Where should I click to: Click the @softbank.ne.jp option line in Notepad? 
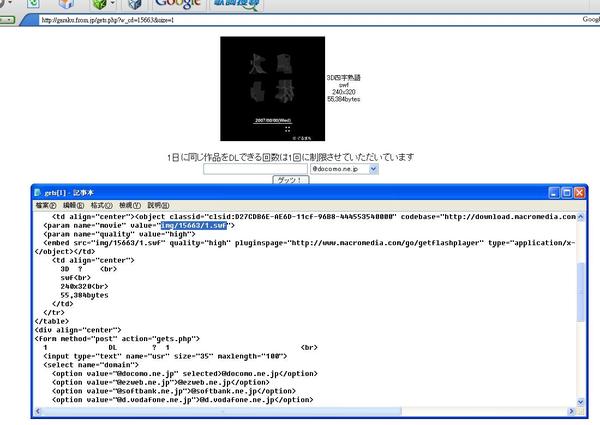174,391
